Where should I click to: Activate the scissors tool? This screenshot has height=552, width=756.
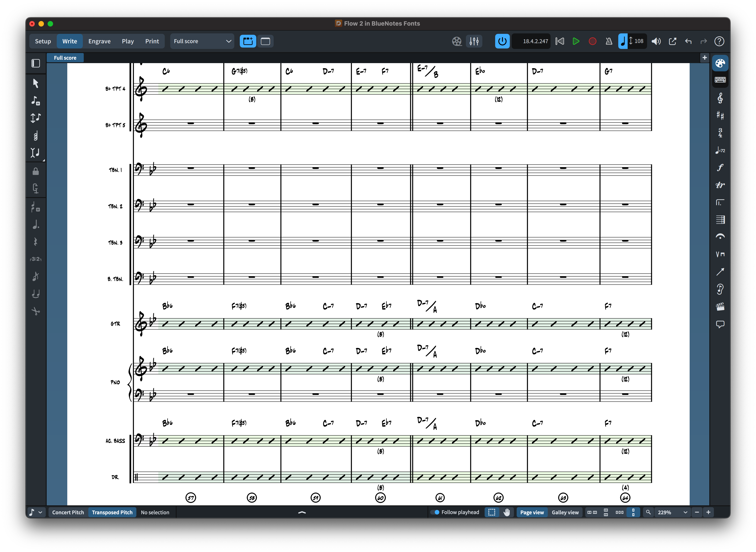click(x=36, y=311)
